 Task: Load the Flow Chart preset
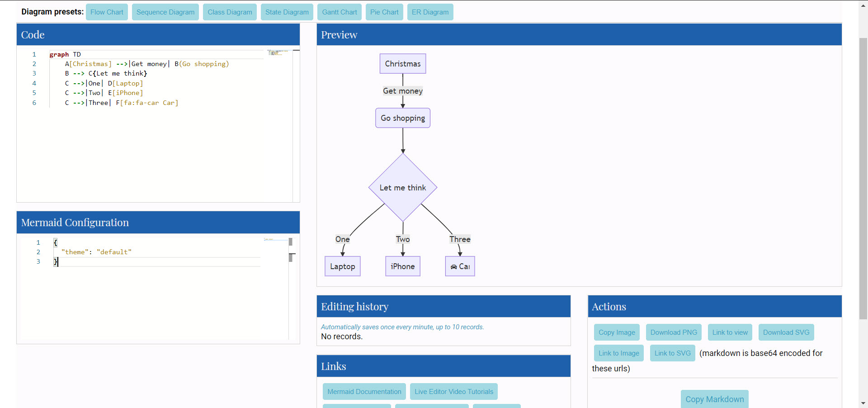point(107,12)
